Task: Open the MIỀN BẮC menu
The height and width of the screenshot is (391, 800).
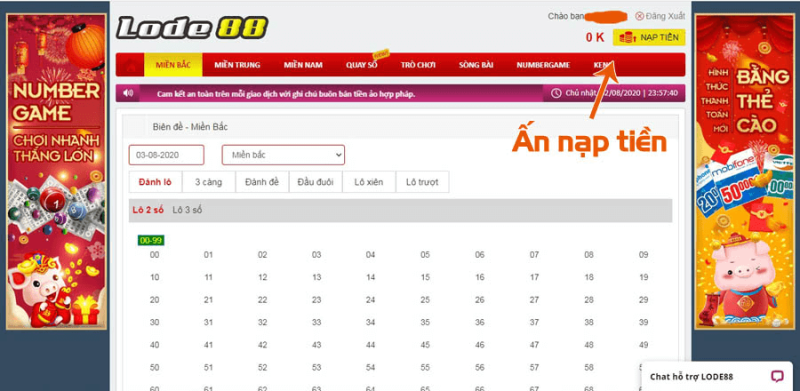Action: [173, 65]
